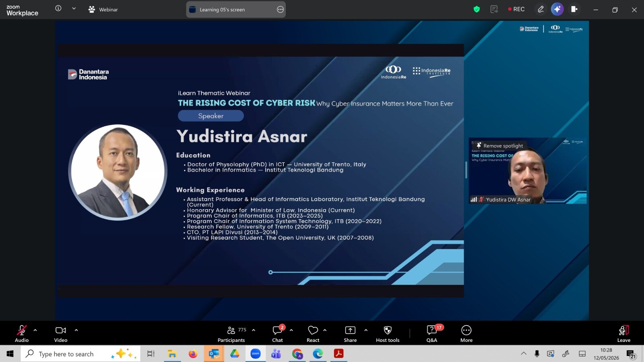Select Yudistira DW Asnar's video thumbnail
This screenshot has width=644, height=362.
(x=528, y=171)
